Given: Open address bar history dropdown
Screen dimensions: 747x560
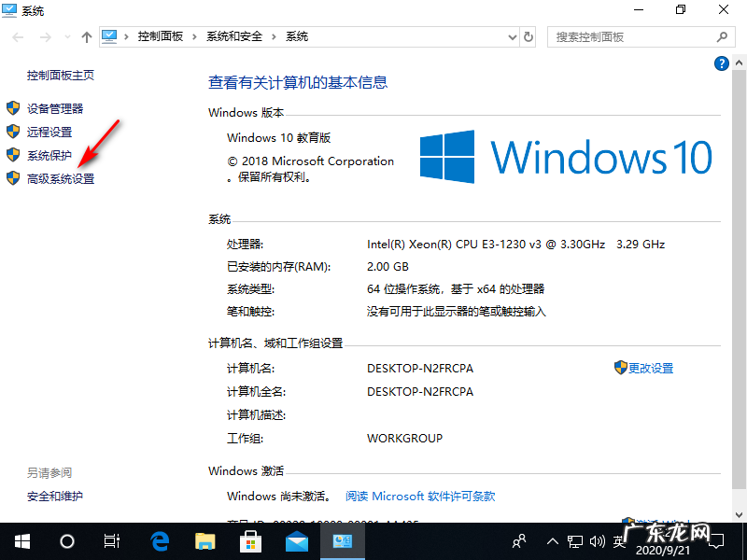Looking at the screenshot, I should [x=513, y=37].
